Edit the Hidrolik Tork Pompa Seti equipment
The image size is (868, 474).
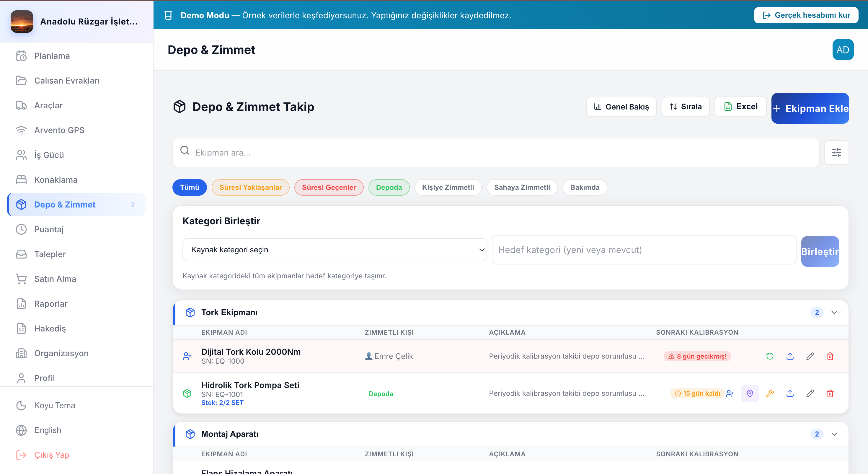810,393
